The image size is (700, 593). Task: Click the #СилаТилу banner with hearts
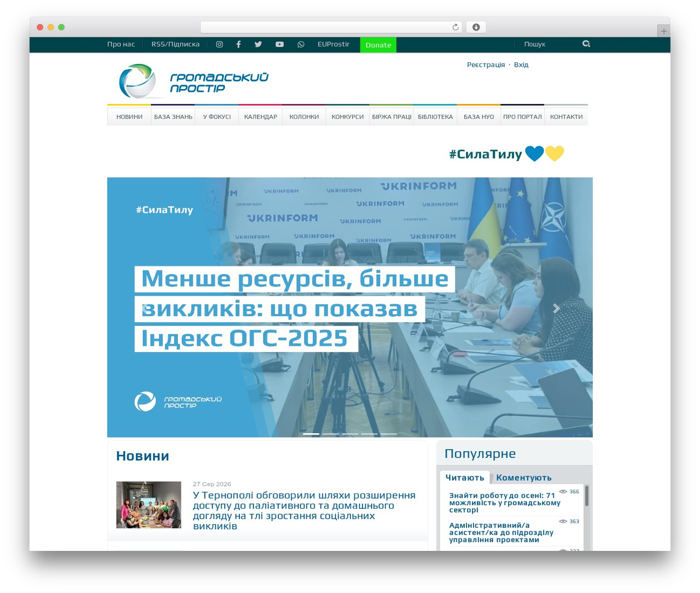(506, 154)
